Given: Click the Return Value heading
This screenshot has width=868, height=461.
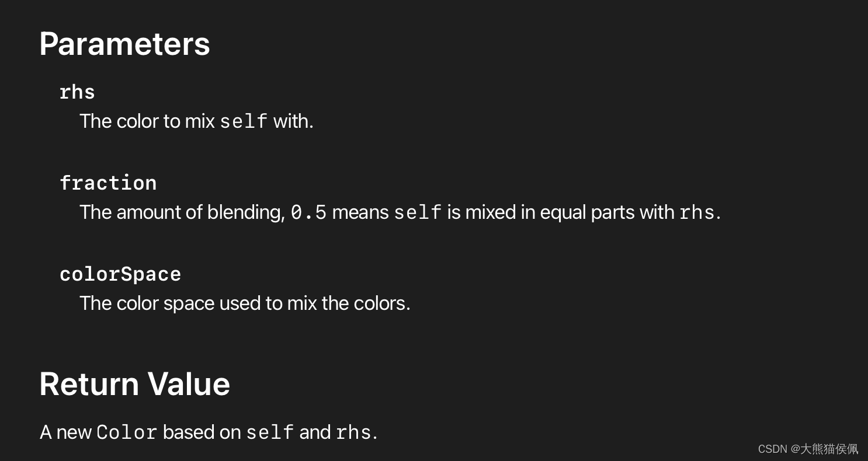Looking at the screenshot, I should pos(135,384).
